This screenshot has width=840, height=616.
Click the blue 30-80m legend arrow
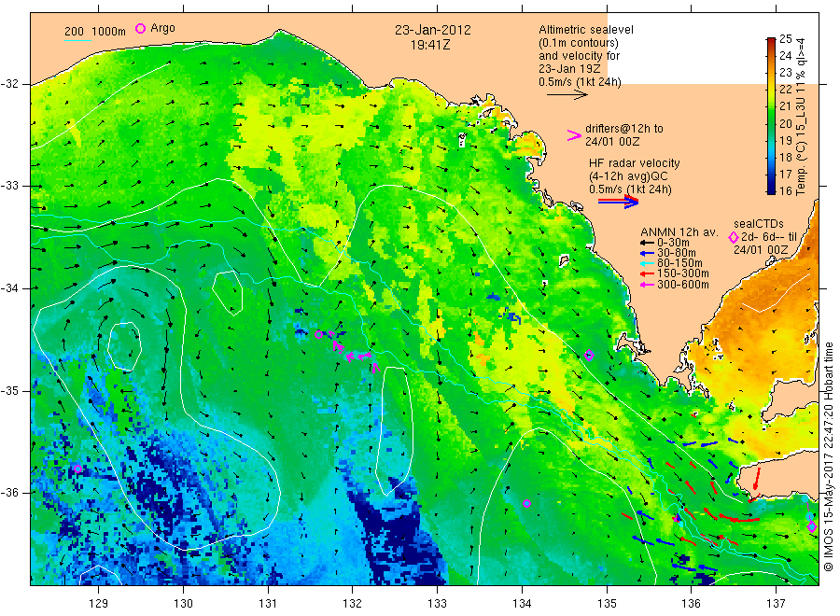[647, 253]
